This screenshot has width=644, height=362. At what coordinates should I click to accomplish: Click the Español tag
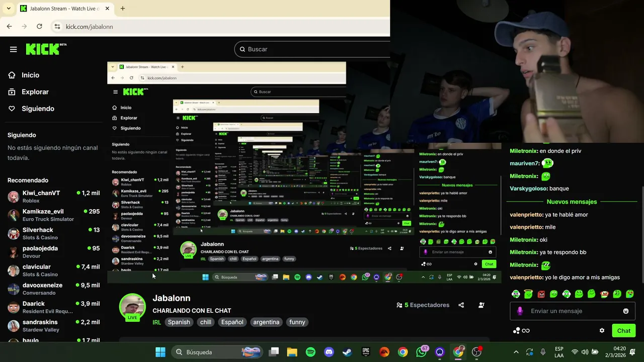(232, 322)
